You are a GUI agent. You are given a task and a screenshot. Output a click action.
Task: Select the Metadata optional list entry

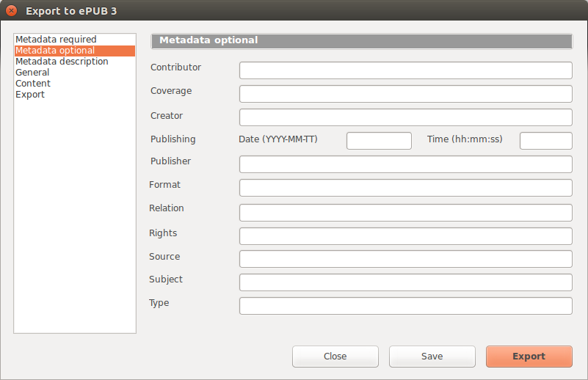pyautogui.click(x=75, y=51)
